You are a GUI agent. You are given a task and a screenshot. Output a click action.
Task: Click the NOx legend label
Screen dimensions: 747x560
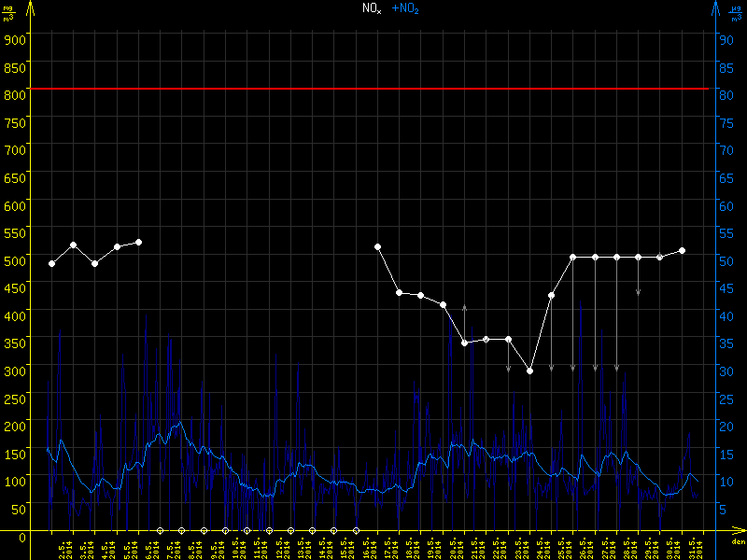372,8
